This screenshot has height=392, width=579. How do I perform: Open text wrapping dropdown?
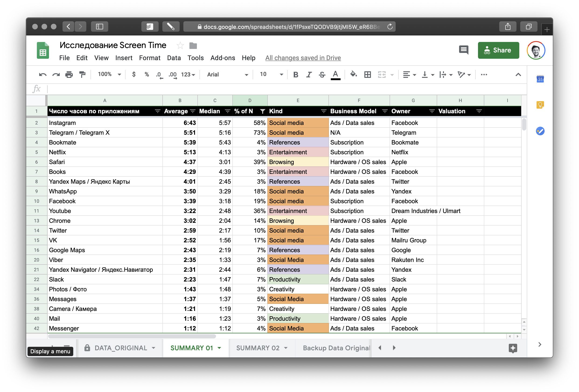pyautogui.click(x=446, y=74)
